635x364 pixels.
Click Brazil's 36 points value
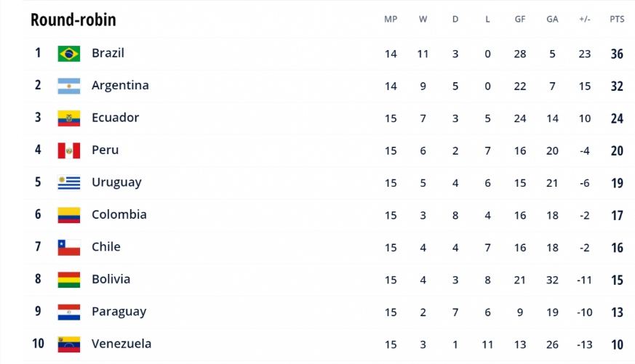617,54
